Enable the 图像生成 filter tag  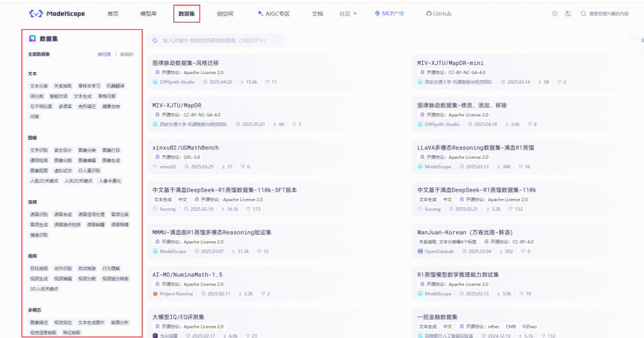(x=111, y=161)
